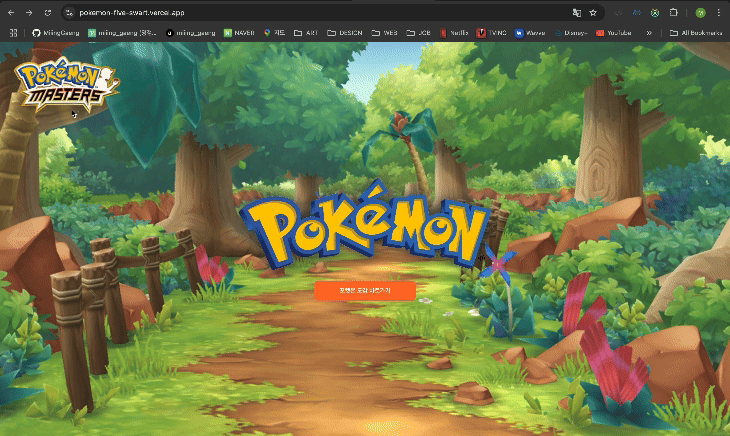Click the orange 포켓몬 도감 button

pos(365,290)
